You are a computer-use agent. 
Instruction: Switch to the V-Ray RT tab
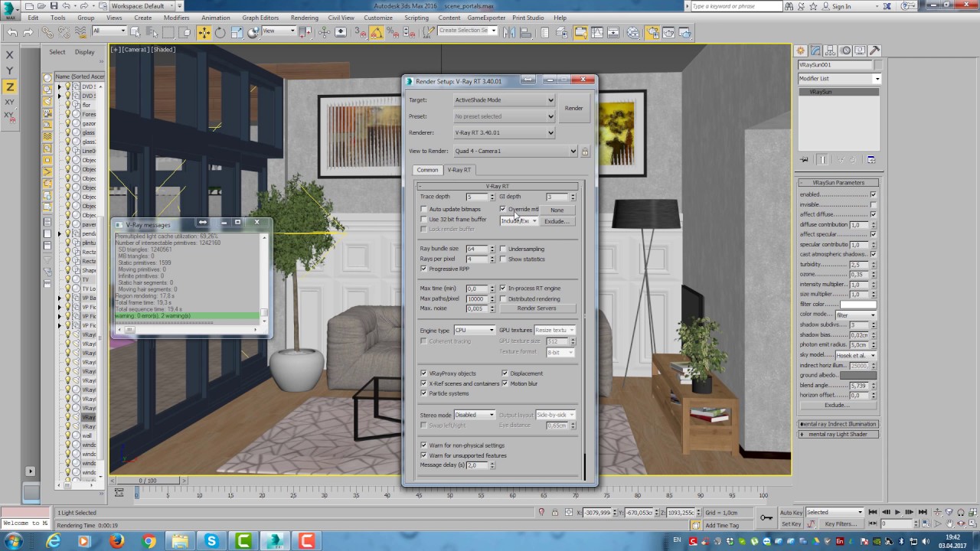coord(459,170)
